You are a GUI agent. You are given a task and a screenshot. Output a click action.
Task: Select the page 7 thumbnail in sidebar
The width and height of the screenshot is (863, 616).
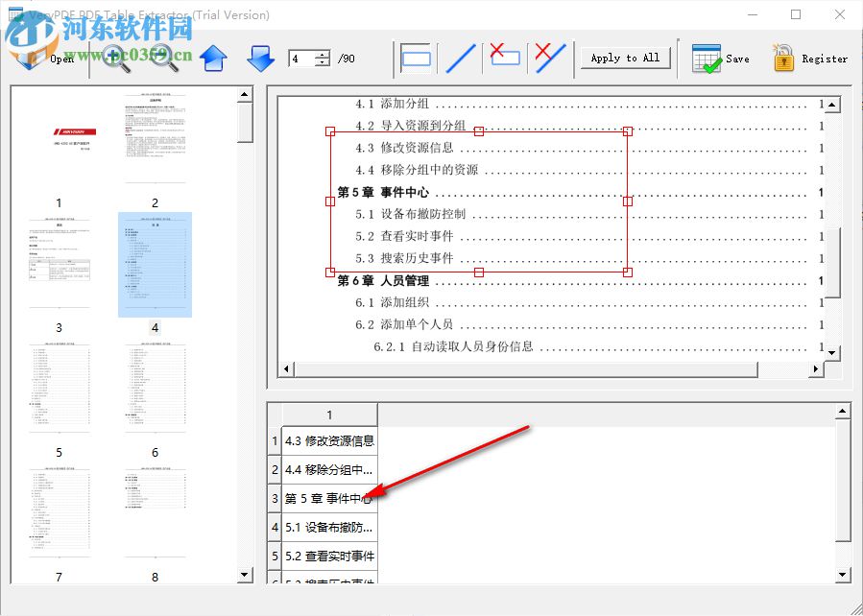pos(59,511)
